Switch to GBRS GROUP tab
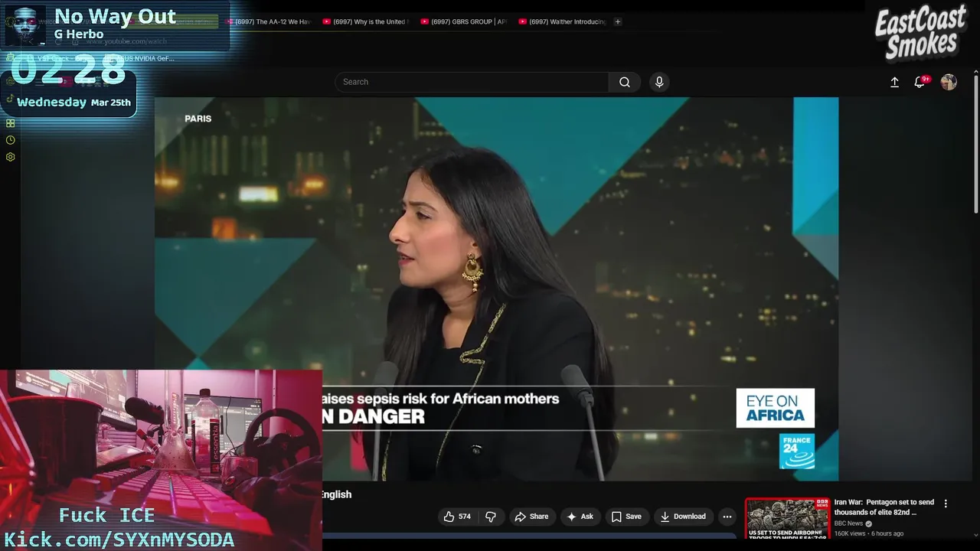This screenshot has width=980, height=551. click(x=462, y=21)
